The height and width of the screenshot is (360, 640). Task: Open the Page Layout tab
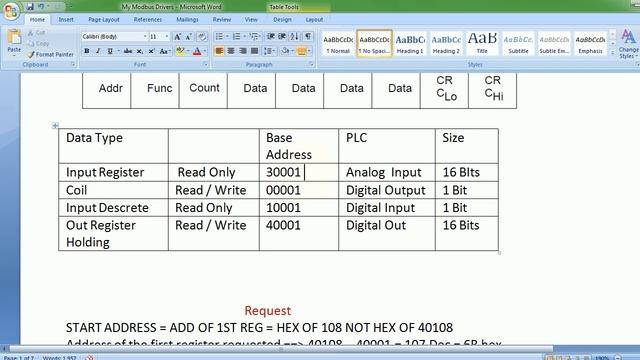pos(104,20)
